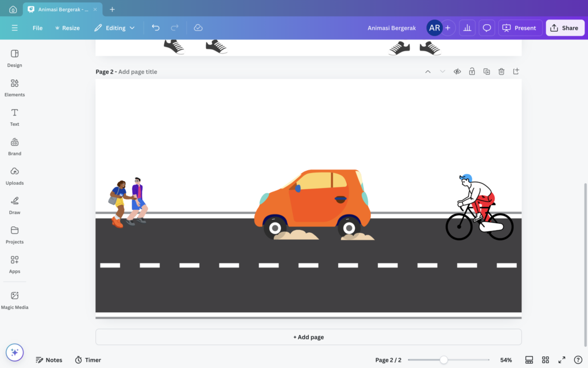Move Page 2 up with chevron
The height and width of the screenshot is (368, 588).
tap(428, 71)
